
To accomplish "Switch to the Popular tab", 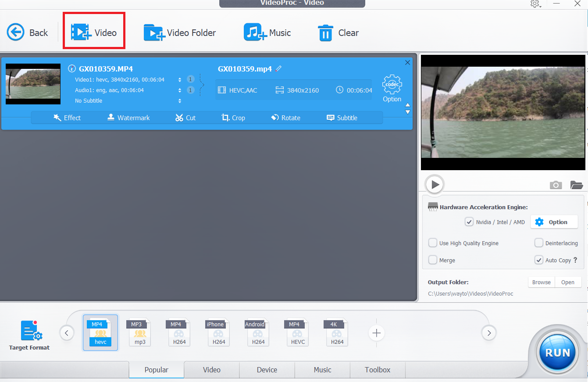I will (157, 370).
